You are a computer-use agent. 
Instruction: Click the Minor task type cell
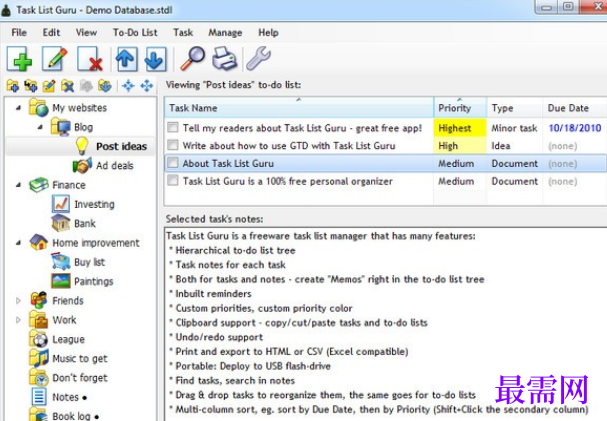coord(514,128)
